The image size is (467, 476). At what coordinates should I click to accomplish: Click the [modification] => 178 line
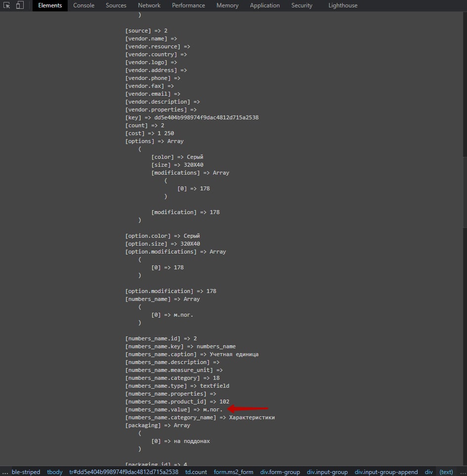tap(185, 212)
